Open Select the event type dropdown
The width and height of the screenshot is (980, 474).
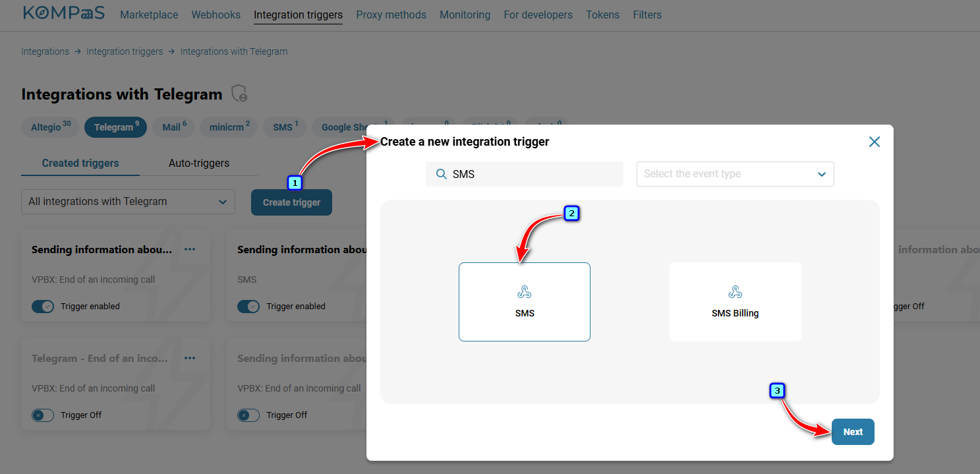[x=735, y=174]
